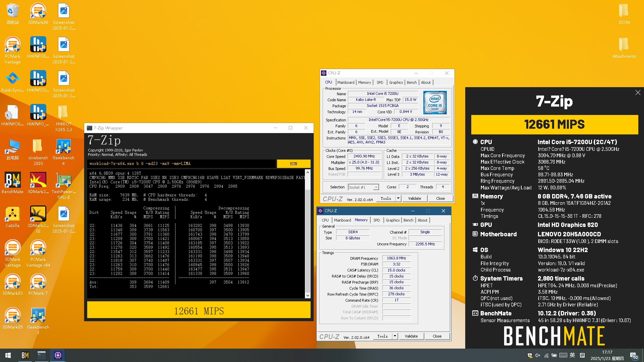Screen dimensions: 644x362
Task: Click the 7-Zip output scrollbar up arrow
Action: click(x=308, y=172)
